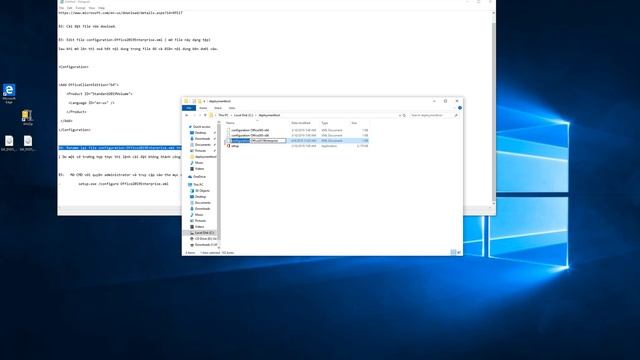Open the Microsoft Edge desktop shortcut
640x360 pixels.
[x=9, y=93]
